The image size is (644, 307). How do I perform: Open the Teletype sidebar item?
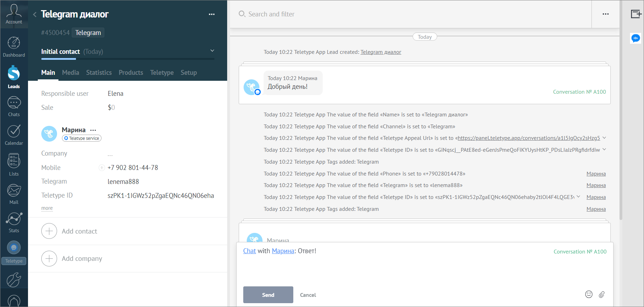(14, 252)
